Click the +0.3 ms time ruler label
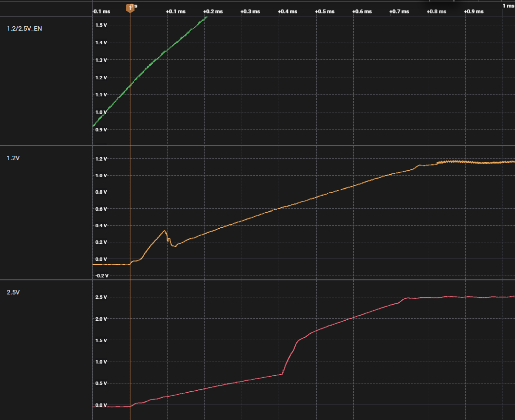Screen dimensions: 515x420 pyautogui.click(x=250, y=12)
